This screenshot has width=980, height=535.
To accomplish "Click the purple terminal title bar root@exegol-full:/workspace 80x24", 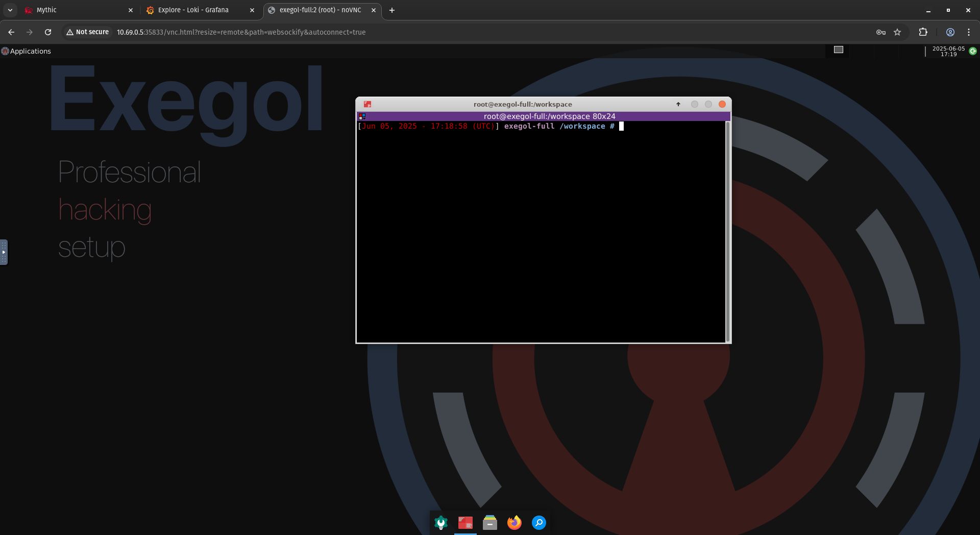I will [549, 116].
